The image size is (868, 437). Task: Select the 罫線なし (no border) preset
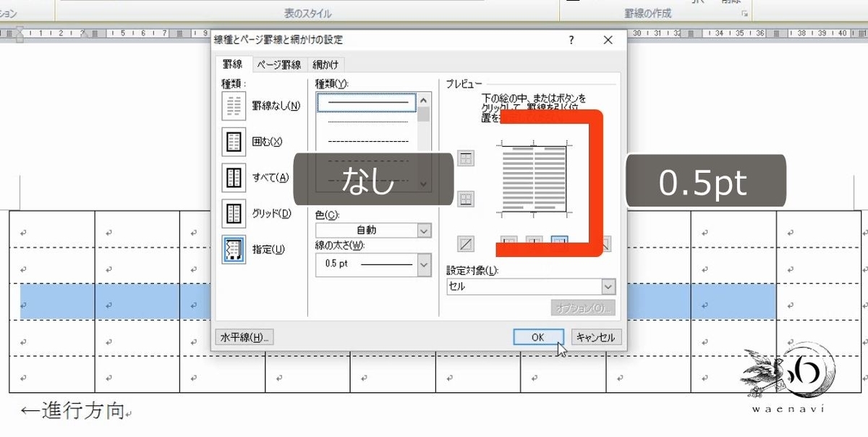pos(234,105)
